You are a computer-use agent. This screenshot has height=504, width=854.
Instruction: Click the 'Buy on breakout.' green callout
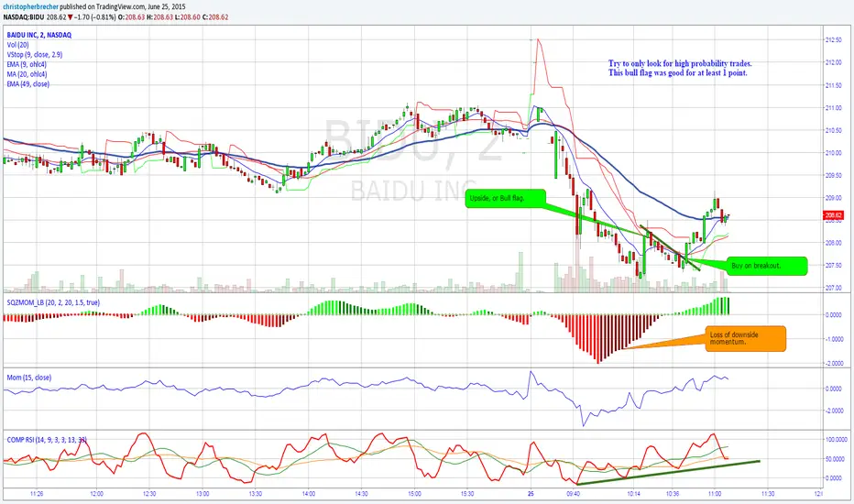pos(767,266)
